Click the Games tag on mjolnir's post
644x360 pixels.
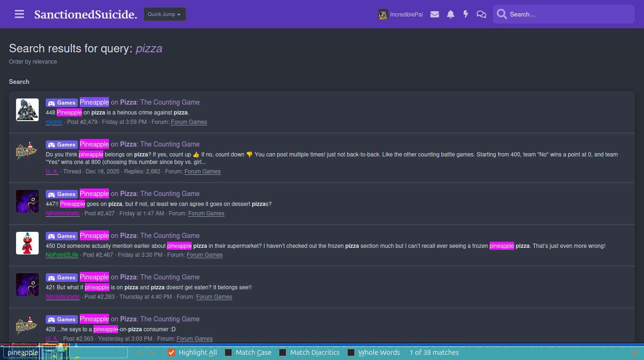pos(62,103)
